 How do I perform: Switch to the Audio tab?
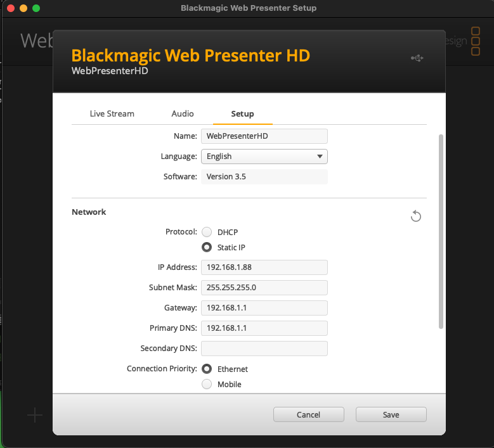(183, 113)
